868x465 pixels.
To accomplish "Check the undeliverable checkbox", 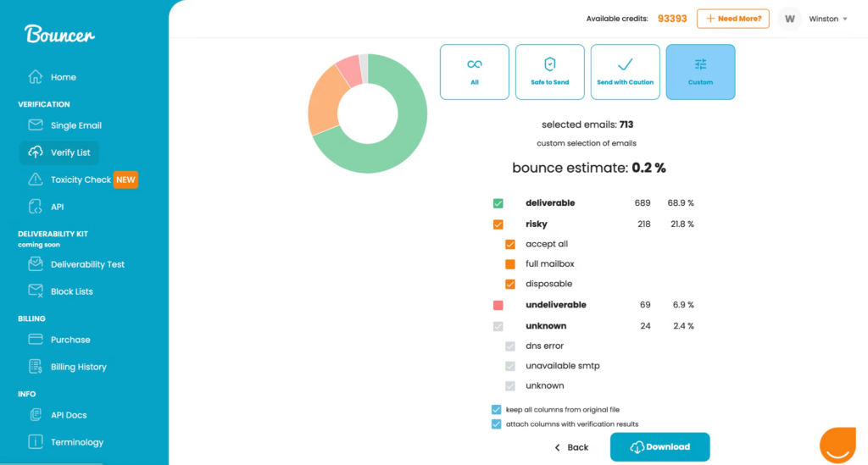I will coord(498,305).
